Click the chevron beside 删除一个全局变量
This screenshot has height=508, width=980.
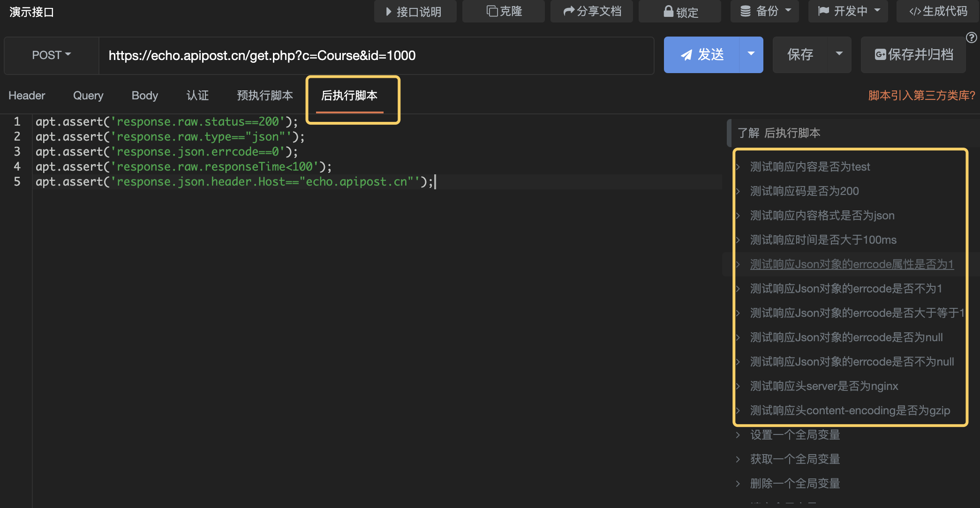[x=738, y=484]
